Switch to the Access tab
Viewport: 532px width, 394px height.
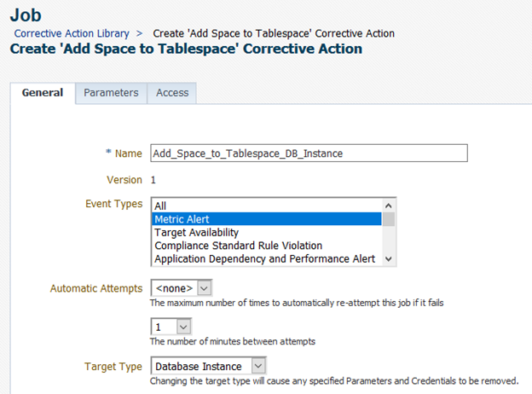click(x=172, y=93)
